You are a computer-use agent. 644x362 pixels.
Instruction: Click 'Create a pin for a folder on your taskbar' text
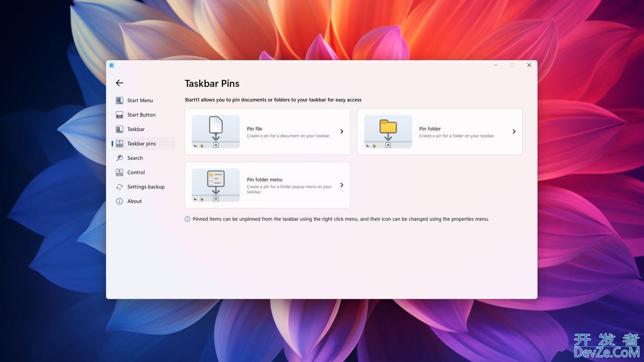coord(457,136)
